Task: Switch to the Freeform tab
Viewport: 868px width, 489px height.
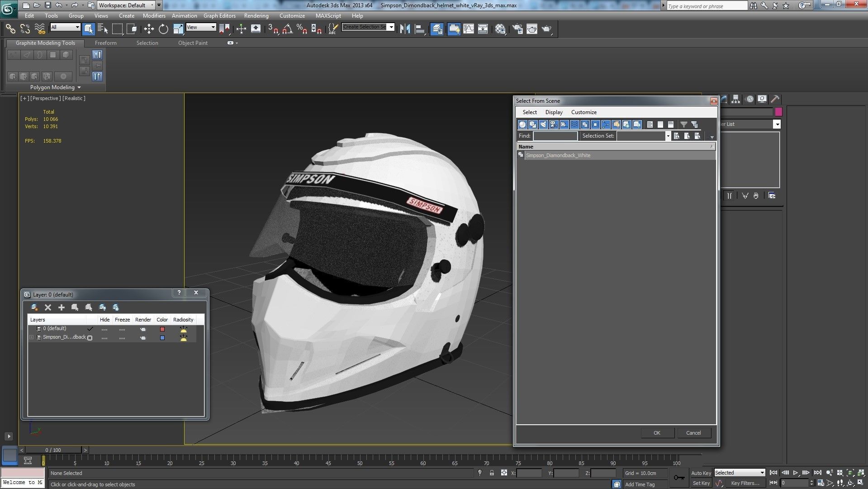Action: coord(105,43)
